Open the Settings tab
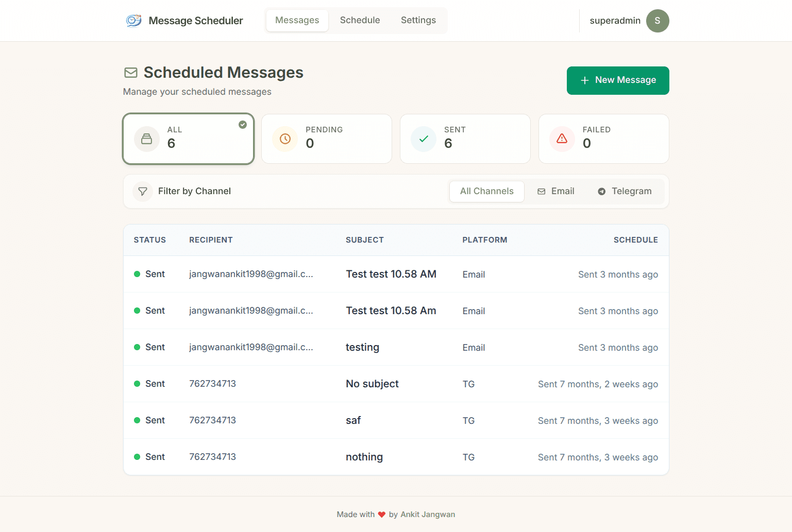This screenshot has width=792, height=532. [x=418, y=21]
